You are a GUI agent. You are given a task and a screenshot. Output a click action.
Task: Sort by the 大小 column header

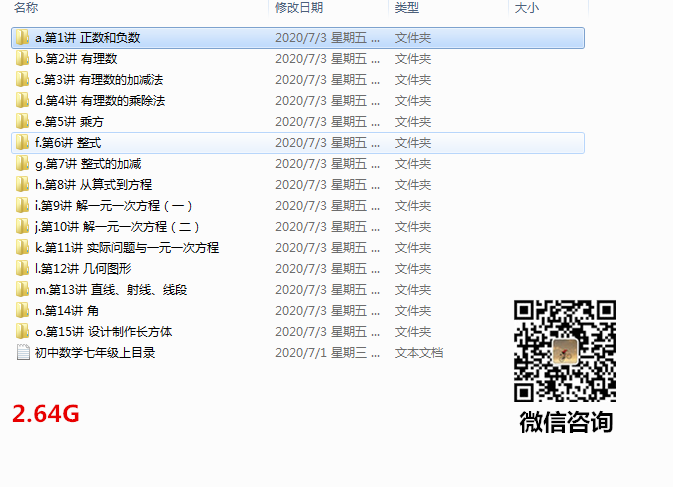coord(526,8)
